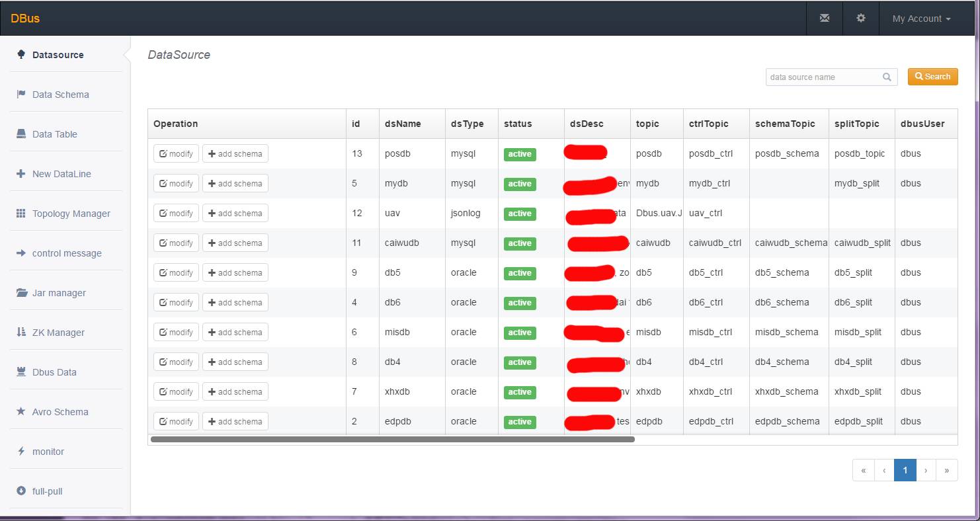Add schema to the caiwudb datasource
This screenshot has width=980, height=521.
(x=235, y=243)
